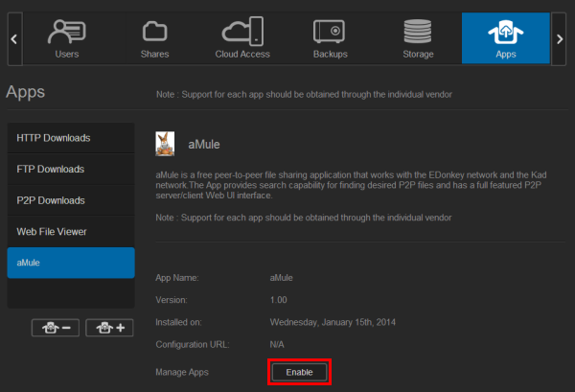
Task: Select the Apps navigation icon
Action: (506, 38)
